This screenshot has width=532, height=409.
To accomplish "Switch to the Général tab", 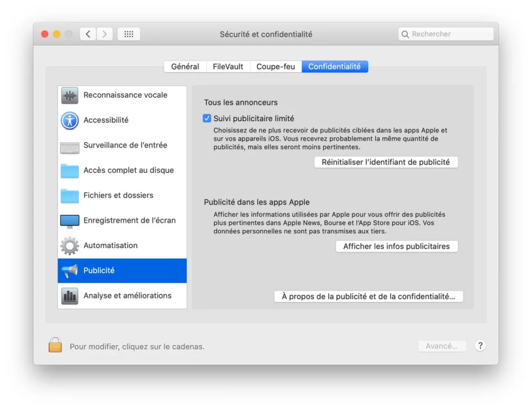I will pyautogui.click(x=185, y=67).
